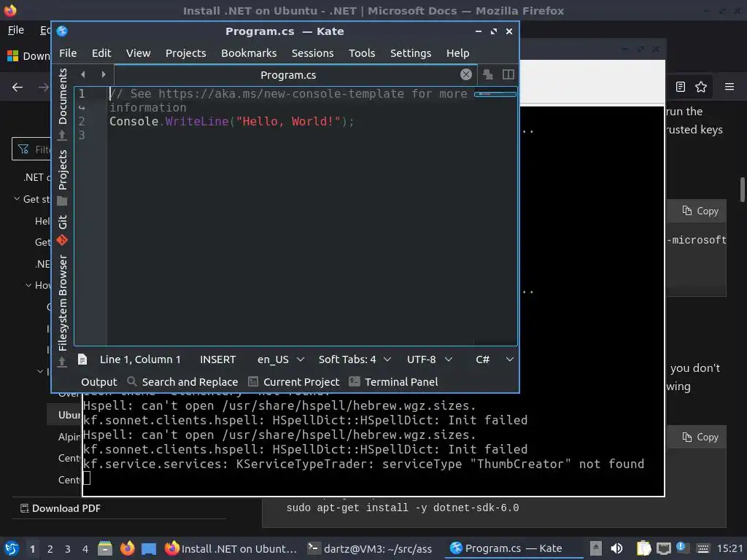Click the Kate application icon in title bar
The width and height of the screenshot is (747, 560).
(x=62, y=31)
